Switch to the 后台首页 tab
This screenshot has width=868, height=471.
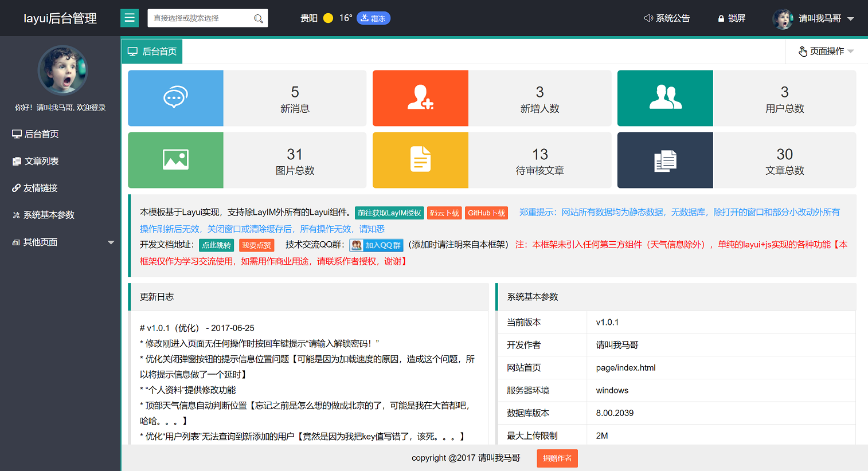152,51
